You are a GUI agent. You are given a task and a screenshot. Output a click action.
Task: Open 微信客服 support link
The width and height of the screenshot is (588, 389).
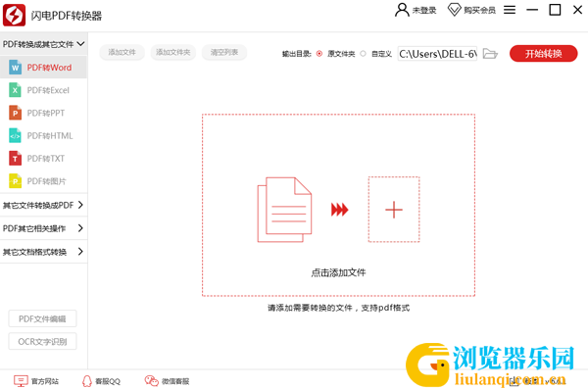point(175,381)
